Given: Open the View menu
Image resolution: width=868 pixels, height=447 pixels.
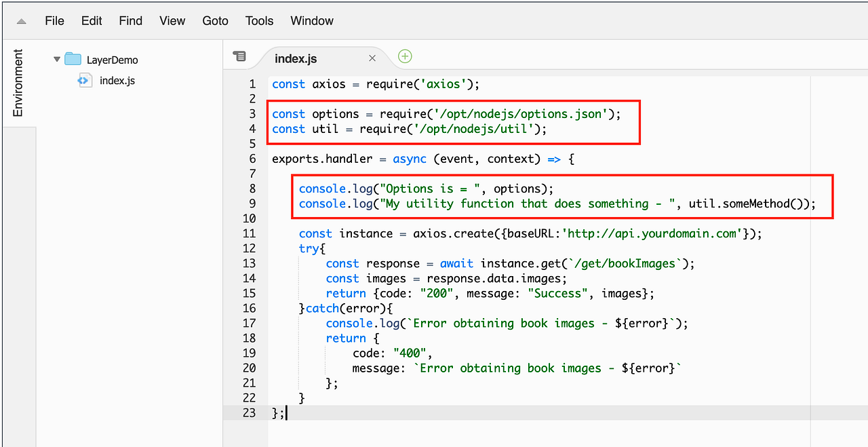Looking at the screenshot, I should 172,20.
